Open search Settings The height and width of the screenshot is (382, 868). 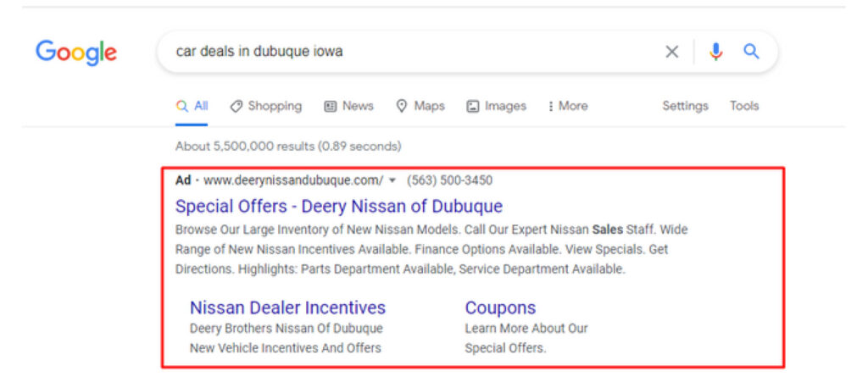tap(685, 106)
